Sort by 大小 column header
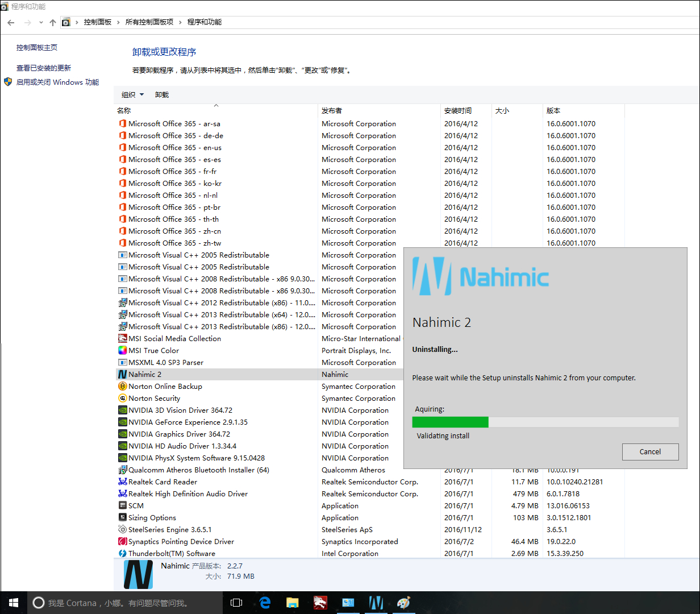The height and width of the screenshot is (614, 700). pyautogui.click(x=518, y=111)
